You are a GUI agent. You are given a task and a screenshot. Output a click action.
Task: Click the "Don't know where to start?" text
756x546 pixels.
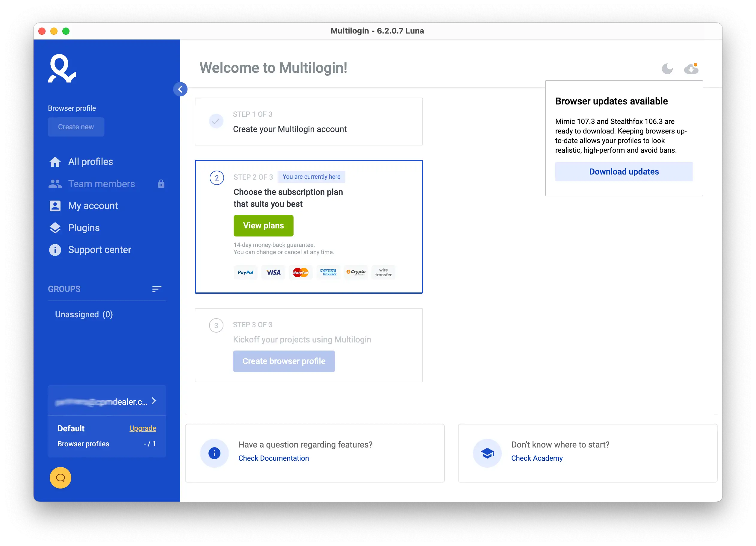(x=560, y=445)
